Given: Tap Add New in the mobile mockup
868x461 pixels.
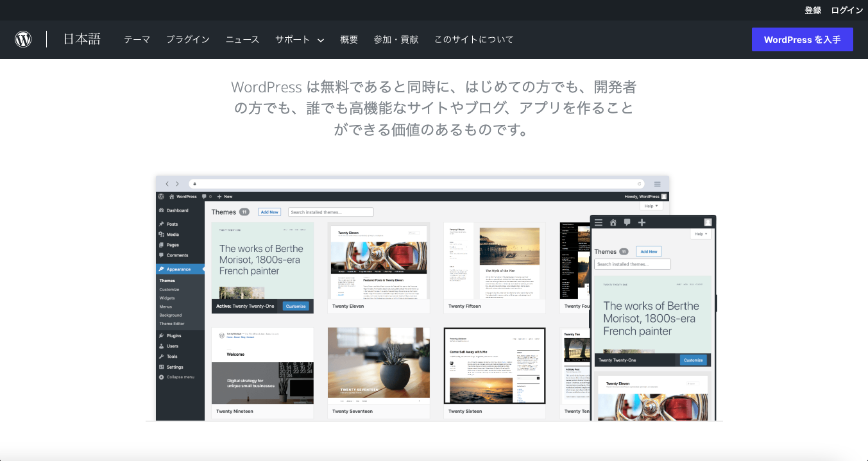Looking at the screenshot, I should pos(649,251).
